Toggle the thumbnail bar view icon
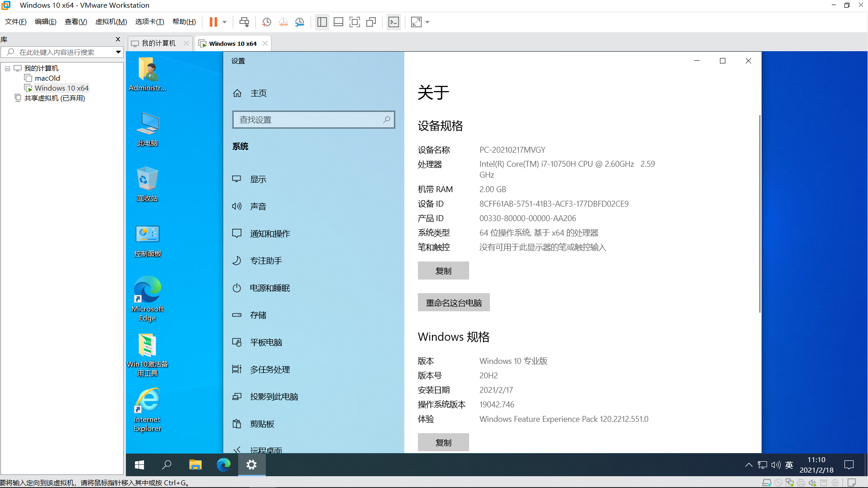This screenshot has width=868, height=488. pyautogui.click(x=338, y=22)
